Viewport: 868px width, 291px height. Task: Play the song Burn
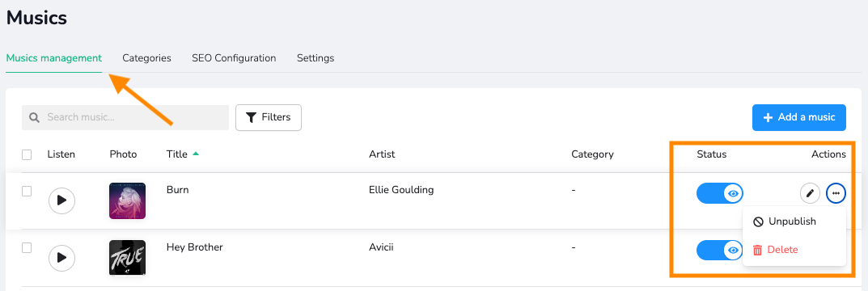[x=61, y=200]
